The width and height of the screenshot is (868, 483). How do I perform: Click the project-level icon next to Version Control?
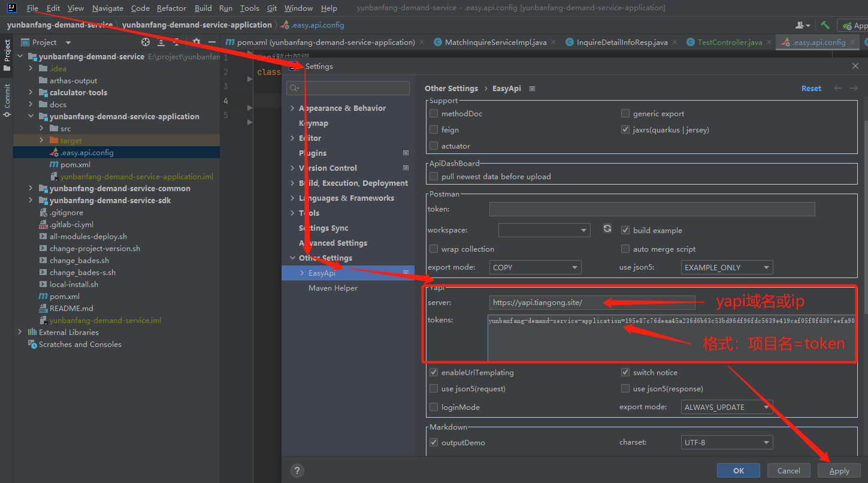[406, 168]
